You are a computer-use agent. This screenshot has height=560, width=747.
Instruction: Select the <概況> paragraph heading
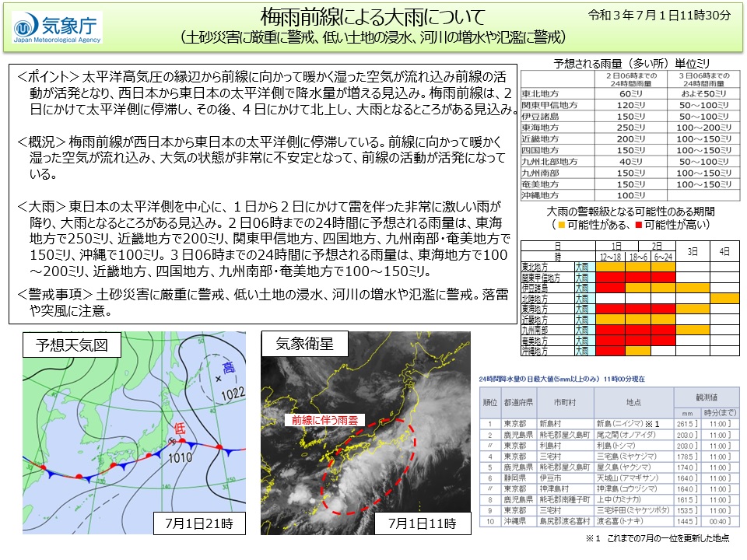coord(41,142)
